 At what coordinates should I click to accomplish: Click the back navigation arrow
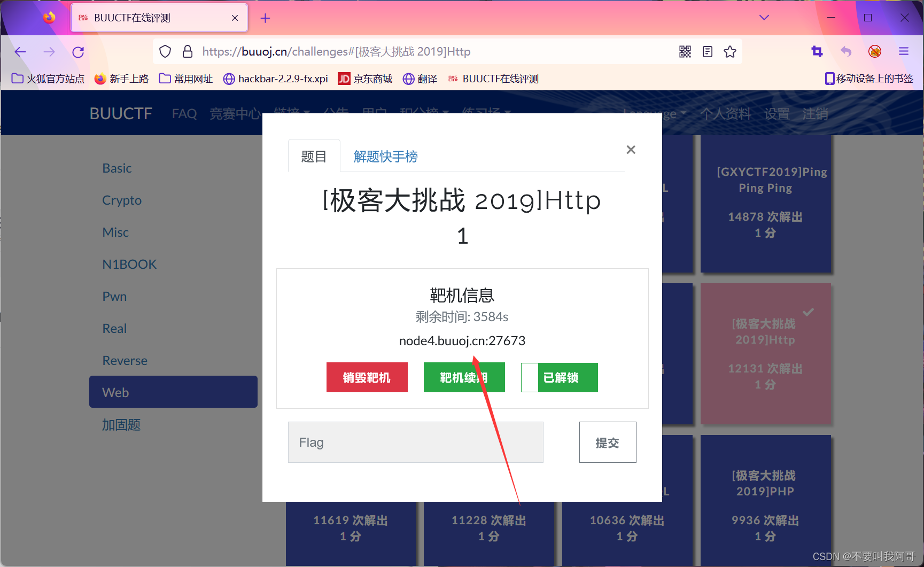coord(20,51)
